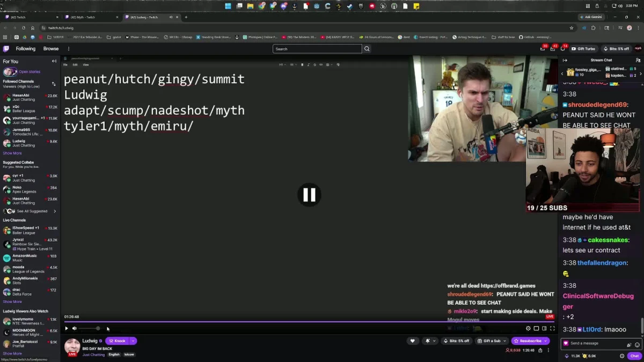Click the browser reload icon

(x=25, y=28)
